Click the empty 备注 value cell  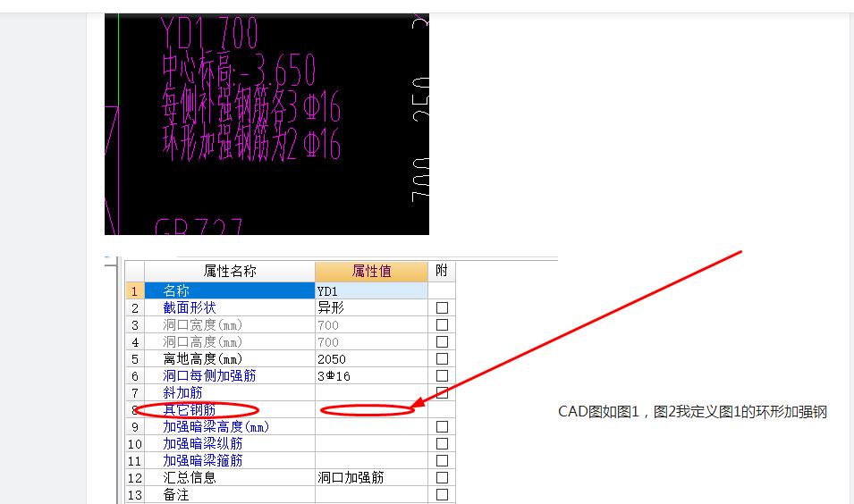point(371,495)
